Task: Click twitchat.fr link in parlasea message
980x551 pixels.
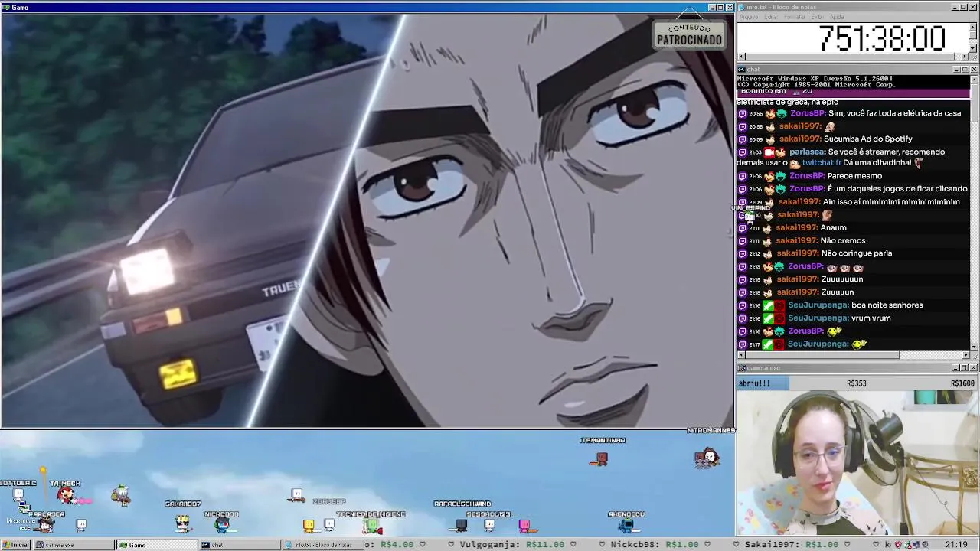Action: [821, 163]
